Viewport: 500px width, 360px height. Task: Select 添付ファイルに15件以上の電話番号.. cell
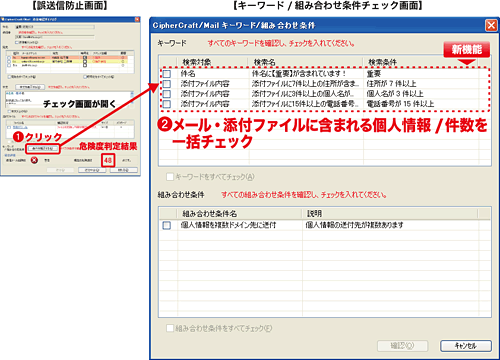[305, 104]
